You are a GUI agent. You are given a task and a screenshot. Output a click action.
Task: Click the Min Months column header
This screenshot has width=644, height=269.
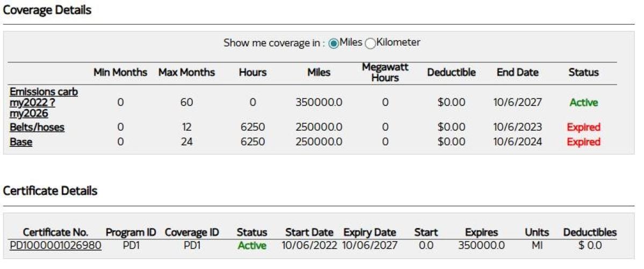(x=120, y=72)
